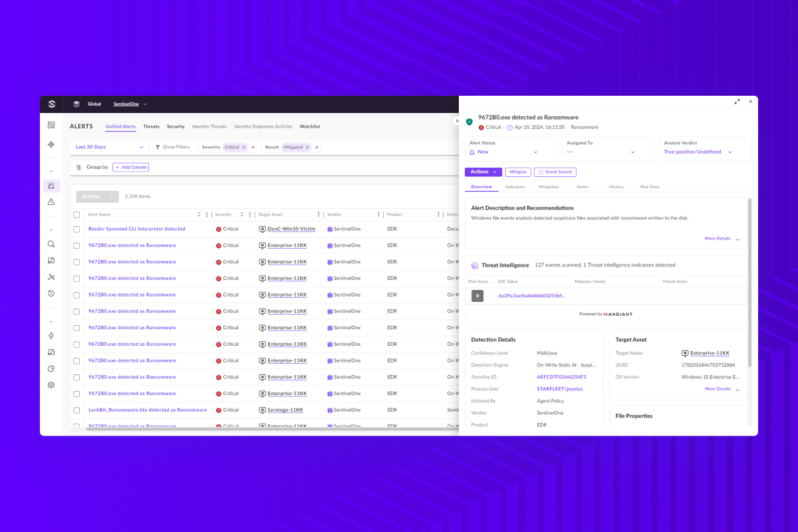Switch to the Identity Threats tab
The image size is (798, 532).
[x=209, y=126]
